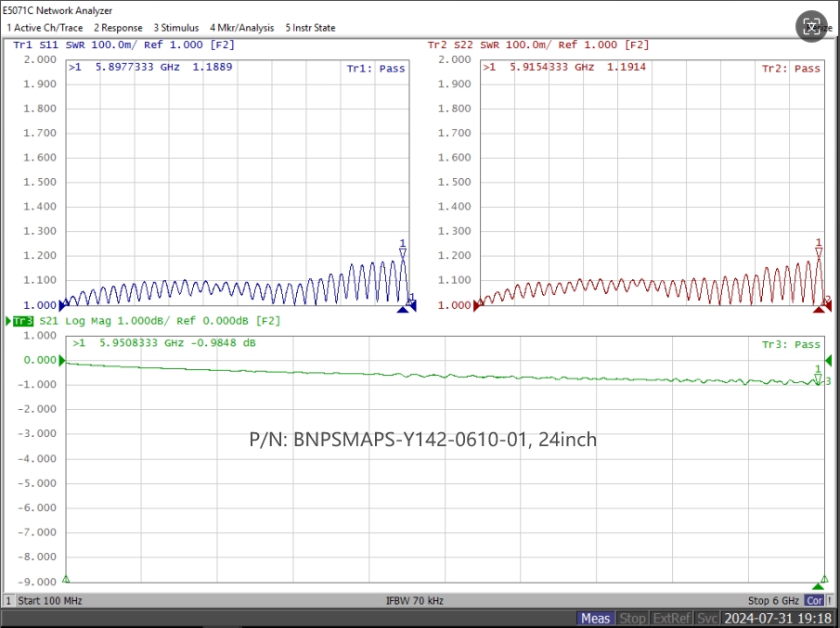Click marker 1 triangle on Tr3 S21 trace
The image size is (840, 628).
(x=818, y=379)
